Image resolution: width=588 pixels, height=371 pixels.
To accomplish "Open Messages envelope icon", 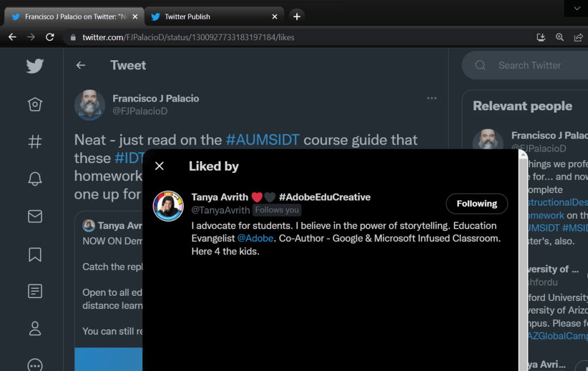I will pyautogui.click(x=35, y=216).
